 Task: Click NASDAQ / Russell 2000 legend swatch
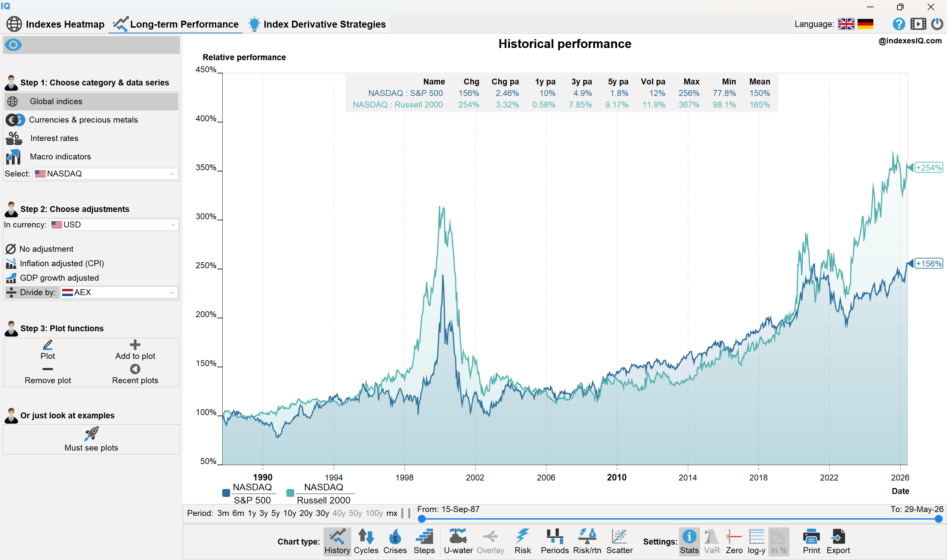(290, 493)
